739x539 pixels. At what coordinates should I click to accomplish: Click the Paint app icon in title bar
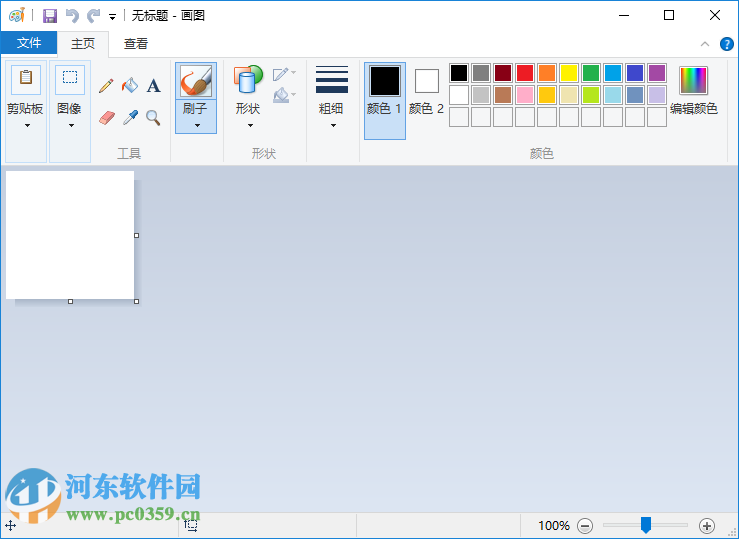click(17, 15)
